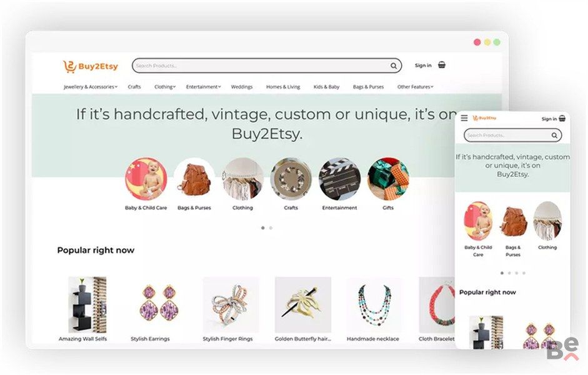Open the Weddings menu item
The height and width of the screenshot is (375, 588).
[242, 87]
